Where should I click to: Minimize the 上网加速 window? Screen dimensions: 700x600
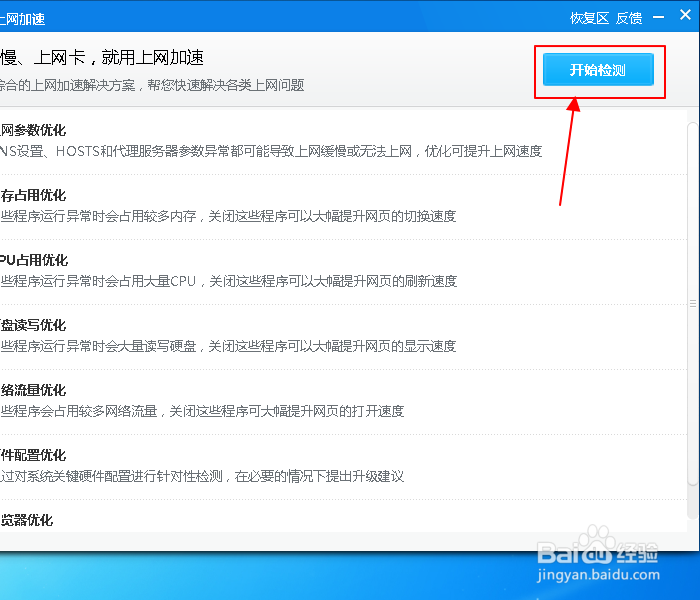(x=658, y=18)
